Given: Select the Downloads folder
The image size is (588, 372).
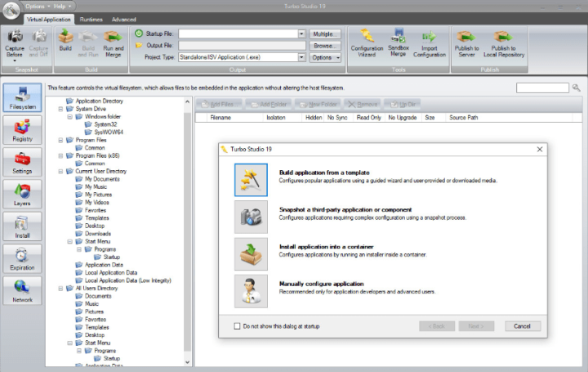Looking at the screenshot, I should pyautogui.click(x=93, y=234).
